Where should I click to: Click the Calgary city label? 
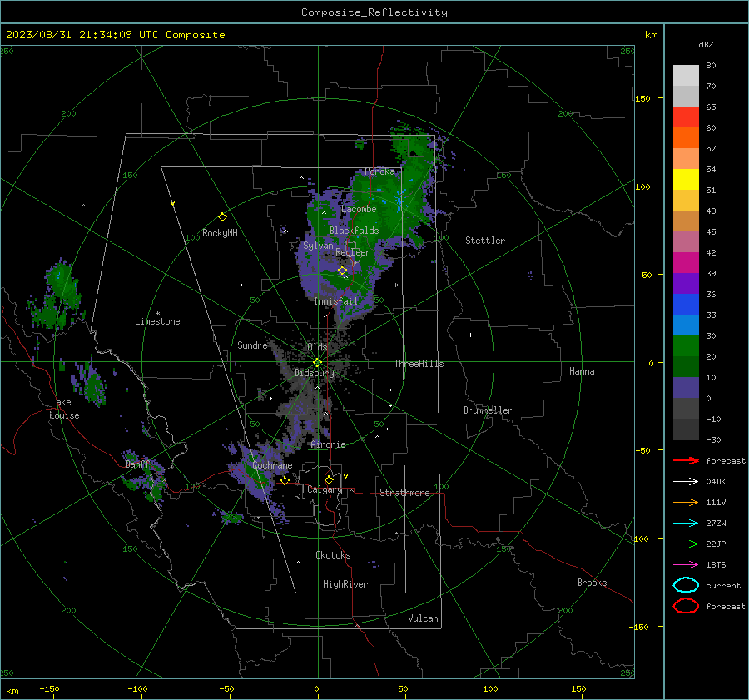325,489
